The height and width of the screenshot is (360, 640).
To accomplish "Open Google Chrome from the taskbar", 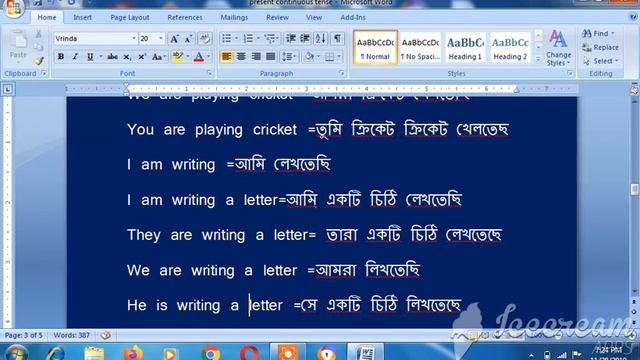I will (x=211, y=353).
